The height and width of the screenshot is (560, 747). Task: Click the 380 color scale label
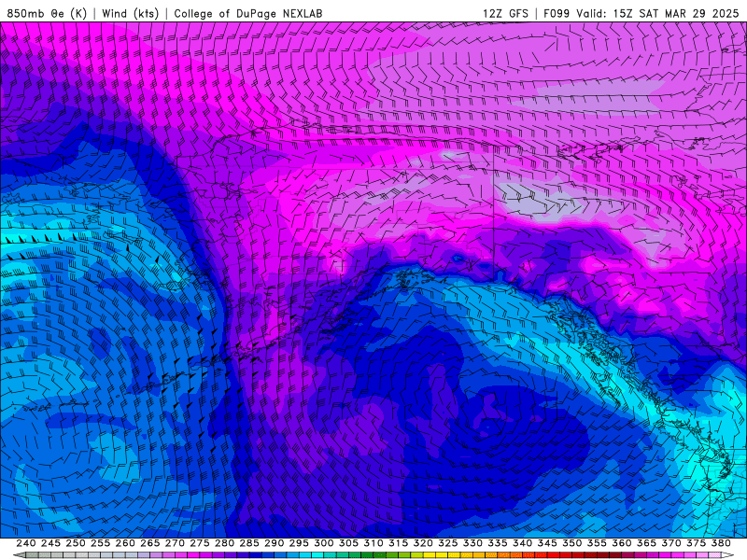720,543
